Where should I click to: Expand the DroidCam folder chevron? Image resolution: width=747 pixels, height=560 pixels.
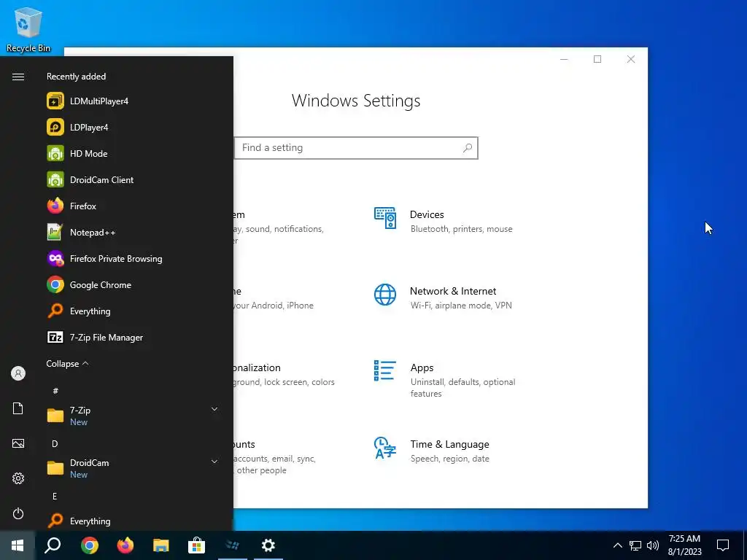pos(214,462)
